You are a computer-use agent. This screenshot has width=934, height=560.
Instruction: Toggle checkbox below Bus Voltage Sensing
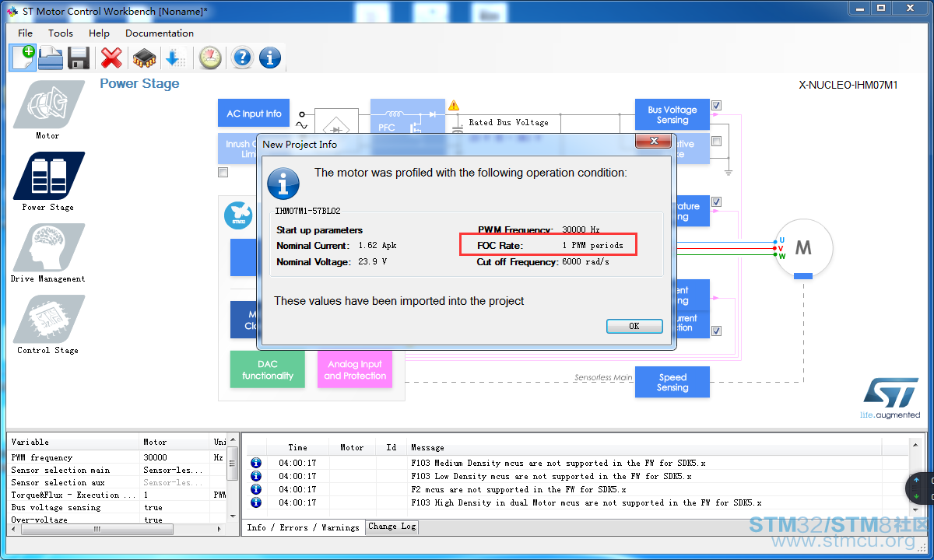click(x=716, y=142)
